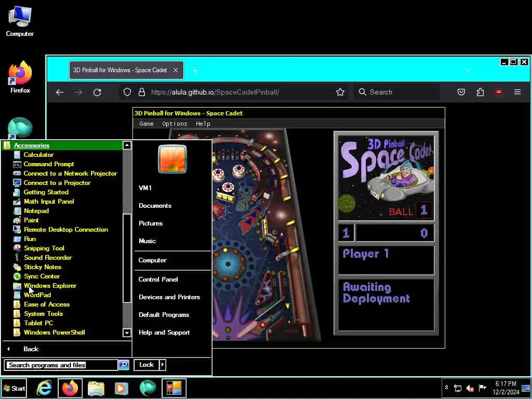Click the uBlock Origin toolbar icon

(498, 92)
